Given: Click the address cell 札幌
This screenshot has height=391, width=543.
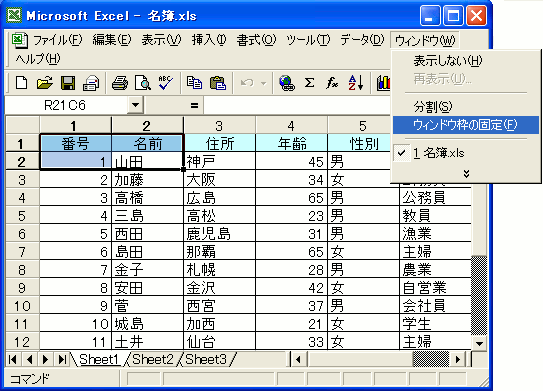Looking at the screenshot, I should pos(220,270).
